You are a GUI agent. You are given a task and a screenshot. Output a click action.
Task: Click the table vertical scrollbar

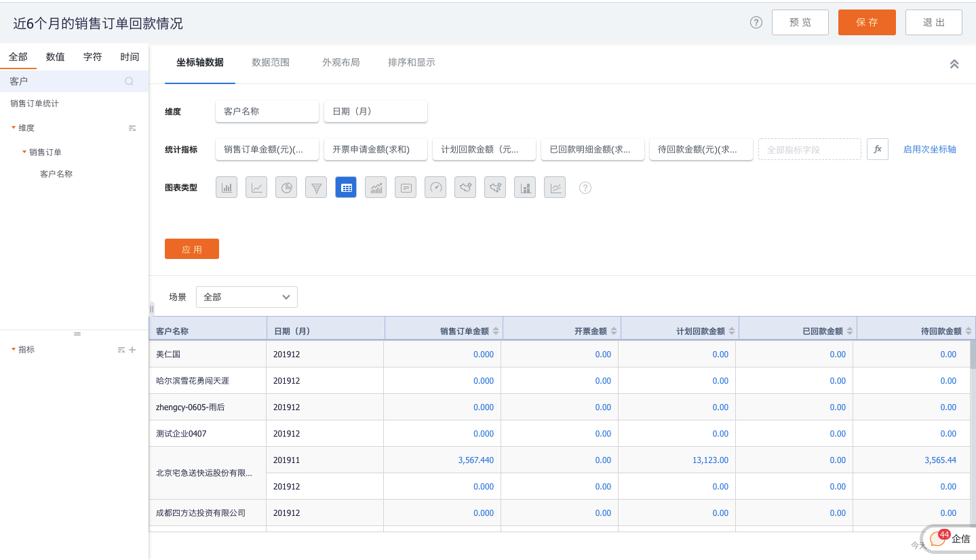(973, 354)
